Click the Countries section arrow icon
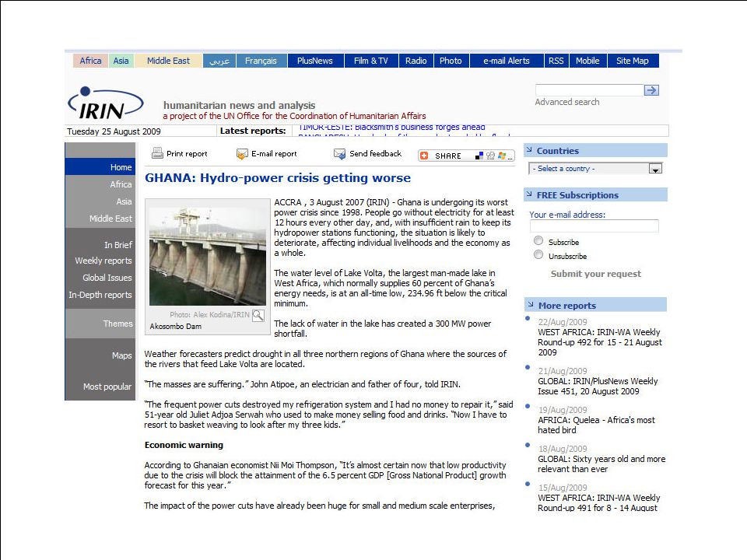This screenshot has width=747, height=560. [x=529, y=150]
